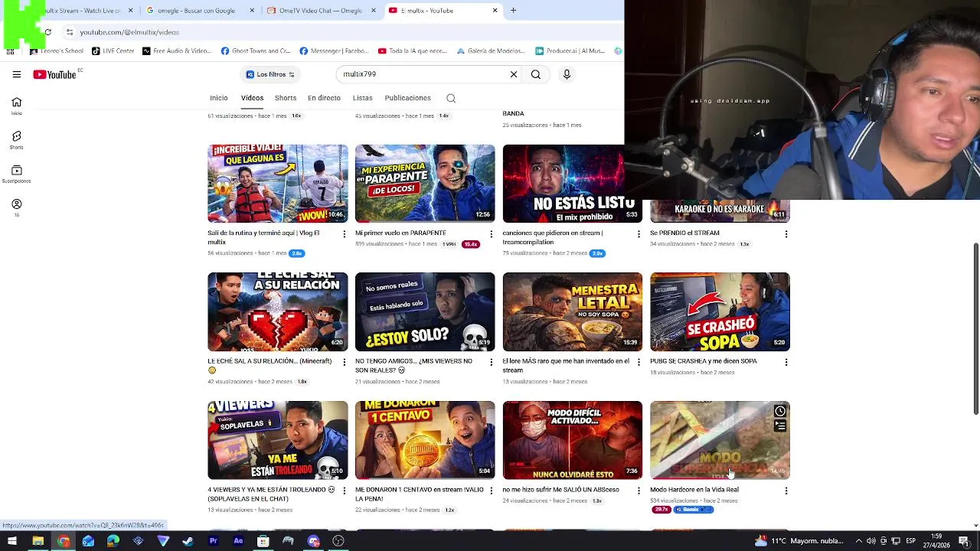The image size is (980, 551).
Task: Open thumbnail ¿ESTOY SOLO? video
Action: coord(425,311)
